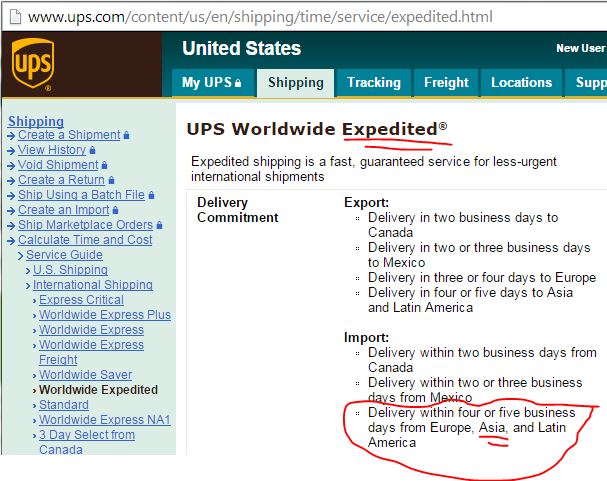Open Worldwide Express Freight link
The width and height of the screenshot is (607, 481).
(91, 352)
